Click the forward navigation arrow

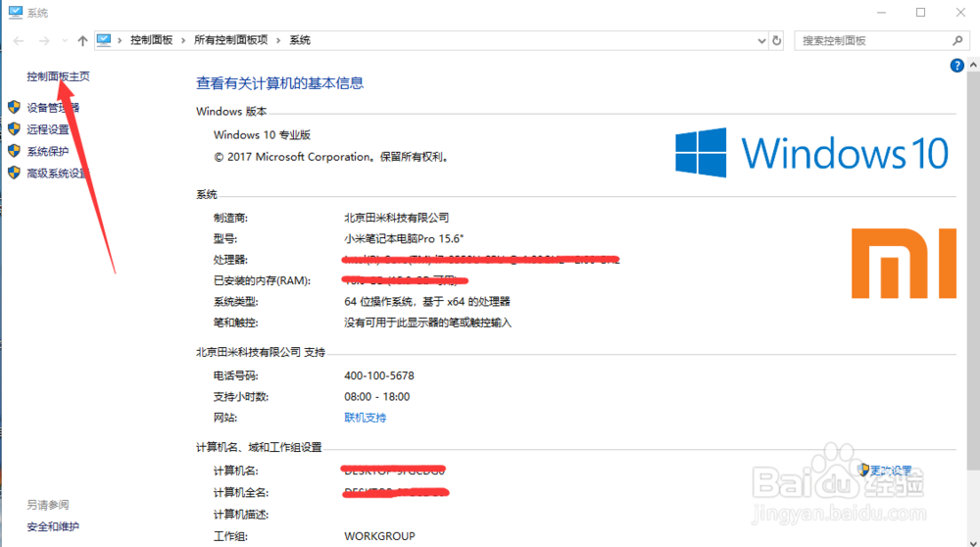coord(44,40)
